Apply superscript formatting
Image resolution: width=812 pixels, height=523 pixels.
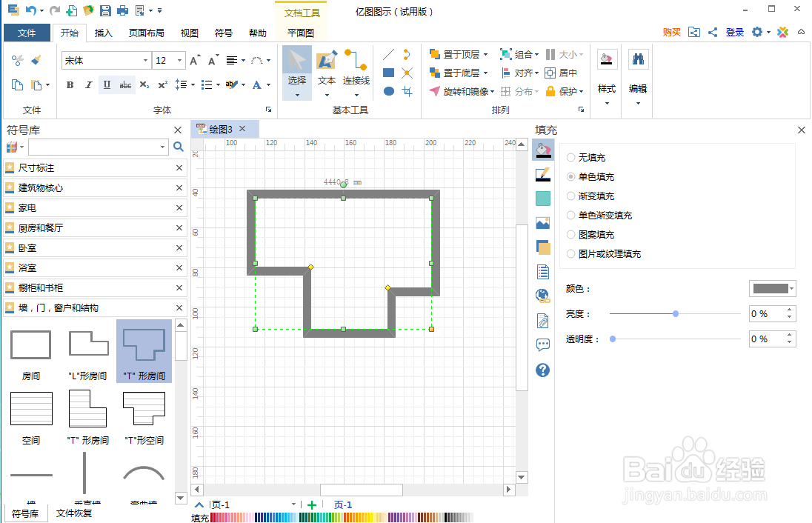coord(162,85)
